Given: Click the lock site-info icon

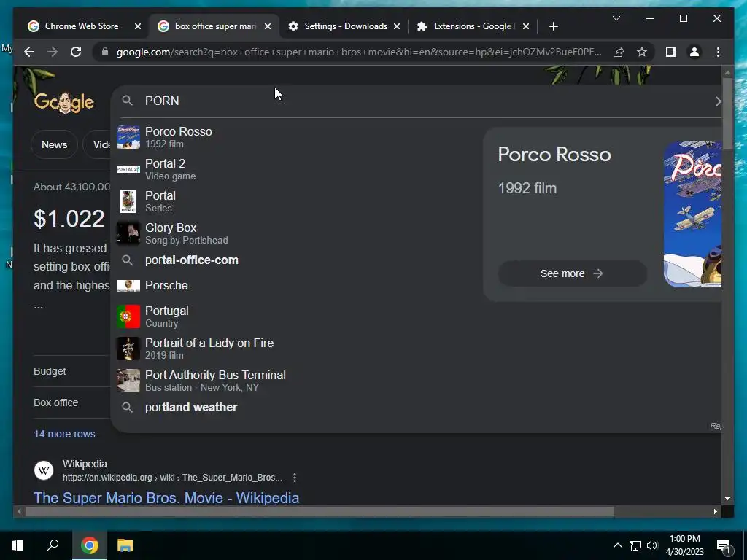Looking at the screenshot, I should [105, 52].
